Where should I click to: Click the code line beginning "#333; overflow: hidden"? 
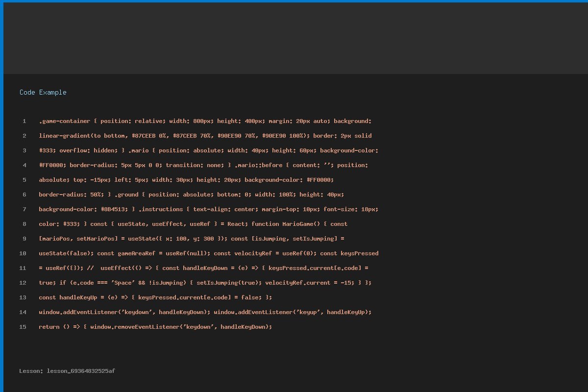[208, 150]
